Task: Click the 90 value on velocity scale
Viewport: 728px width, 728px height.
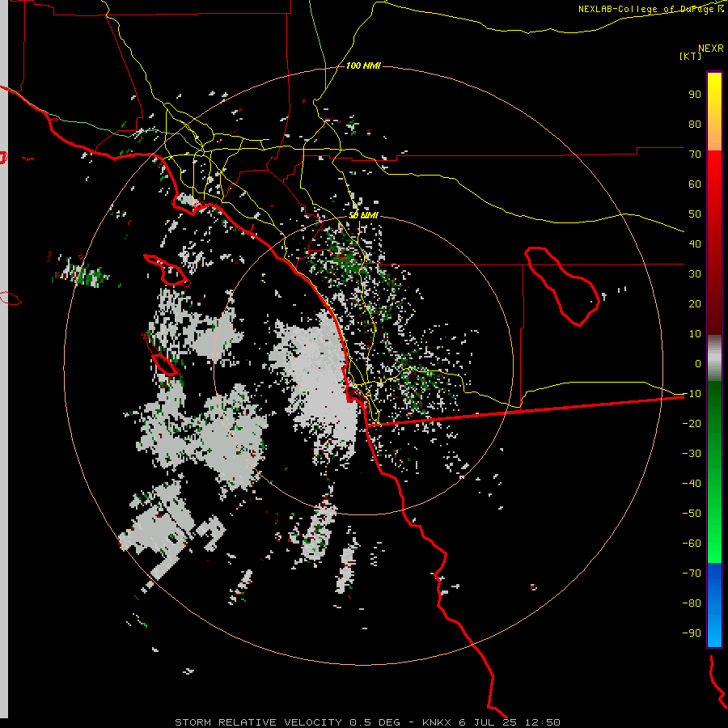Action: point(695,95)
